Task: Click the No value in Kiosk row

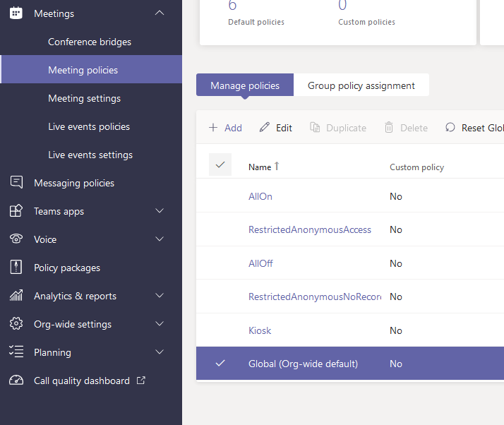Action: (x=396, y=330)
